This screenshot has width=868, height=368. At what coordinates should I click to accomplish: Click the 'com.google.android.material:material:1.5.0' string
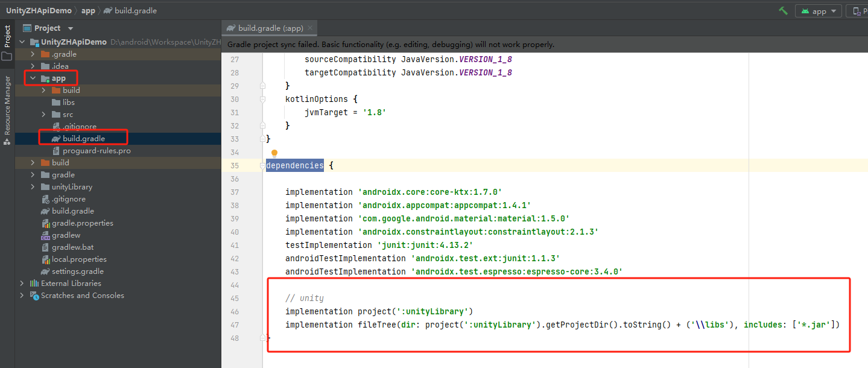tap(464, 218)
